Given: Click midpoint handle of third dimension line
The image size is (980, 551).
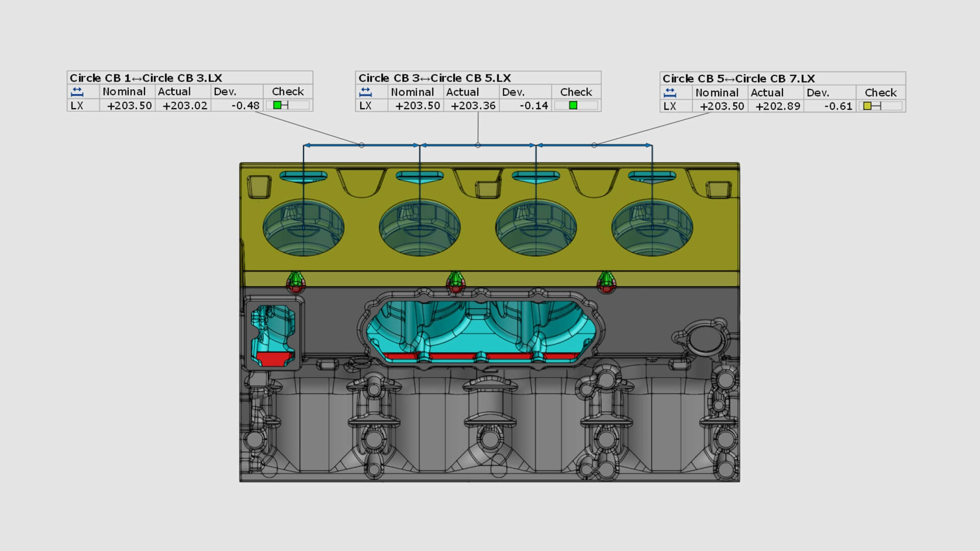Looking at the screenshot, I should point(594,145).
